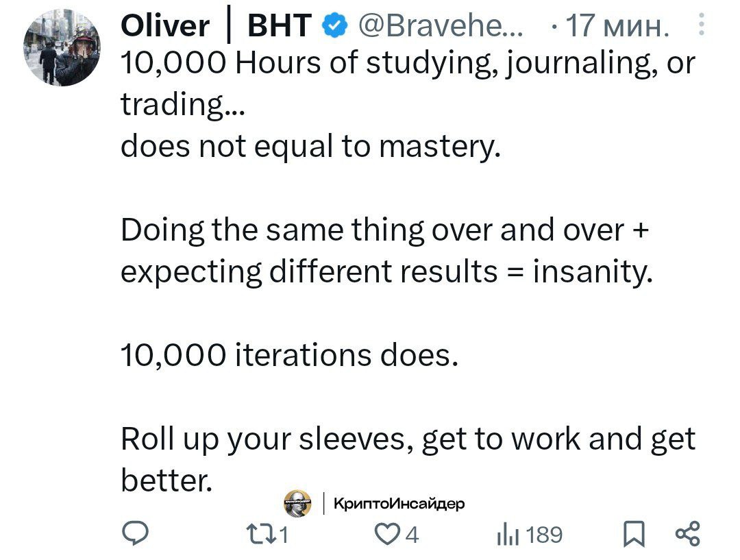Screen dimensions: 740x560
Task: Click the retweet count 1
Action: tap(283, 535)
